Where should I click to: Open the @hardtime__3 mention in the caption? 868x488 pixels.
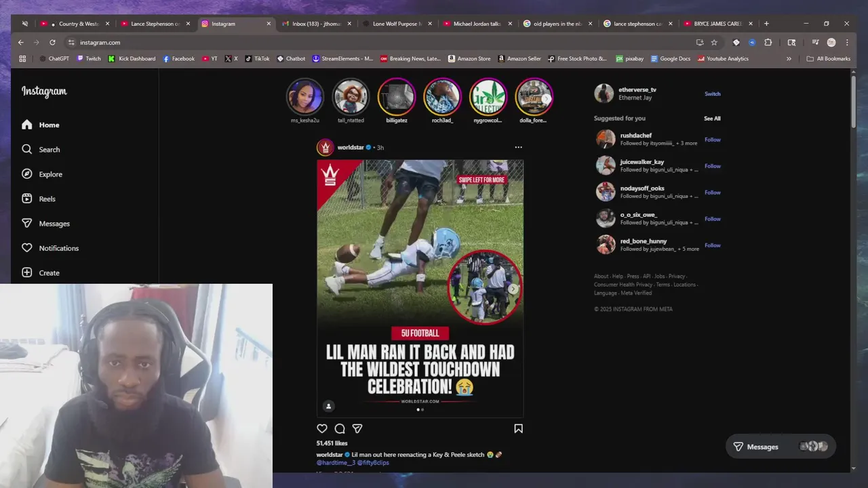pos(335,463)
